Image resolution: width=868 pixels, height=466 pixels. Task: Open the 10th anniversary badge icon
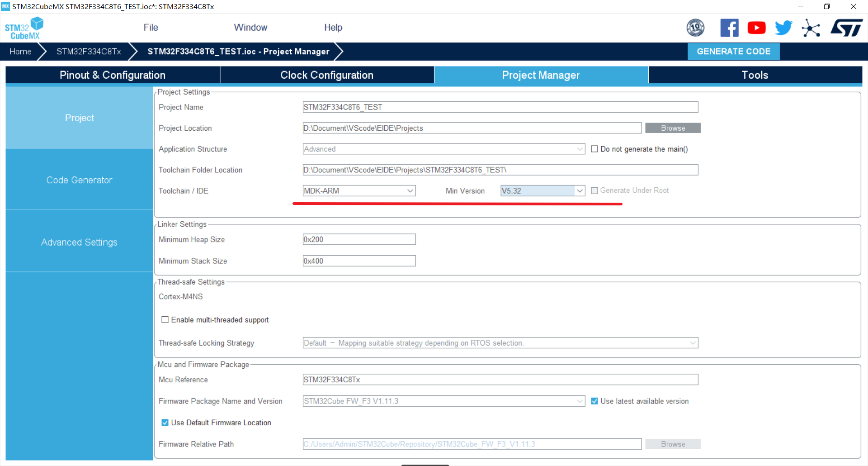pyautogui.click(x=695, y=28)
